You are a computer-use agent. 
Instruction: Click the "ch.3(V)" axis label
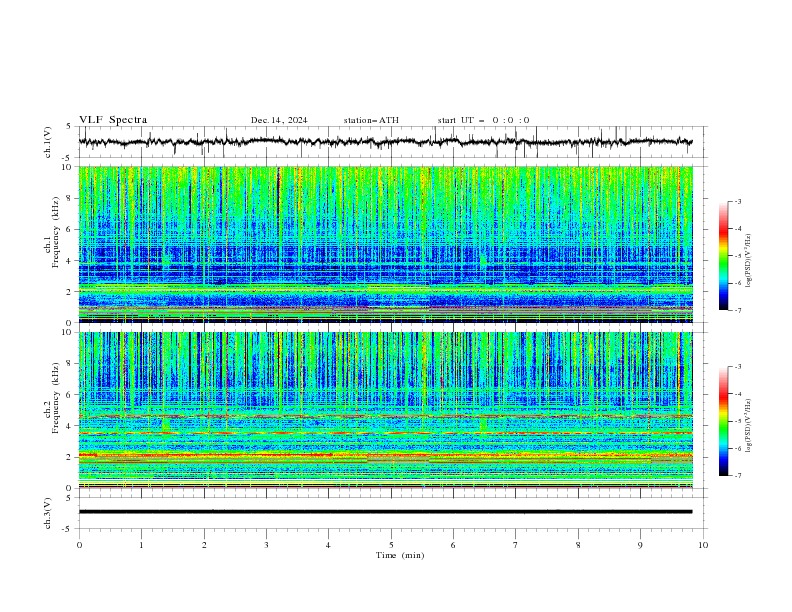(48, 513)
